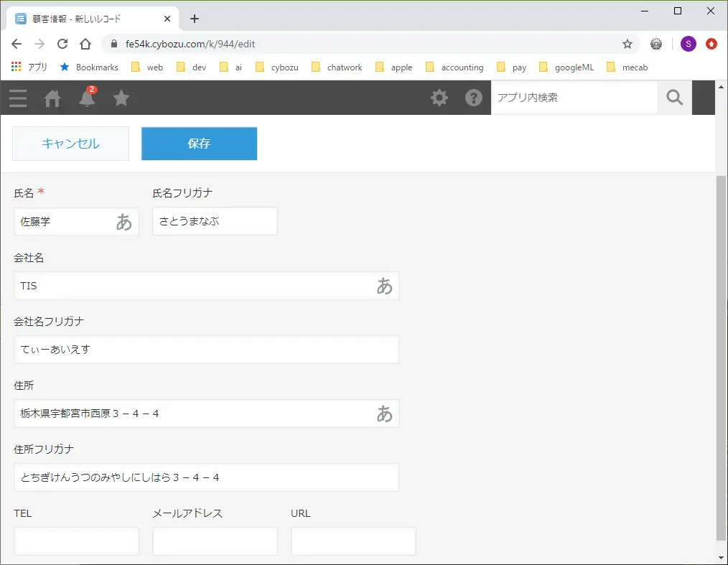Open notifications bell with badge 2
The width and height of the screenshot is (728, 565).
[x=88, y=97]
